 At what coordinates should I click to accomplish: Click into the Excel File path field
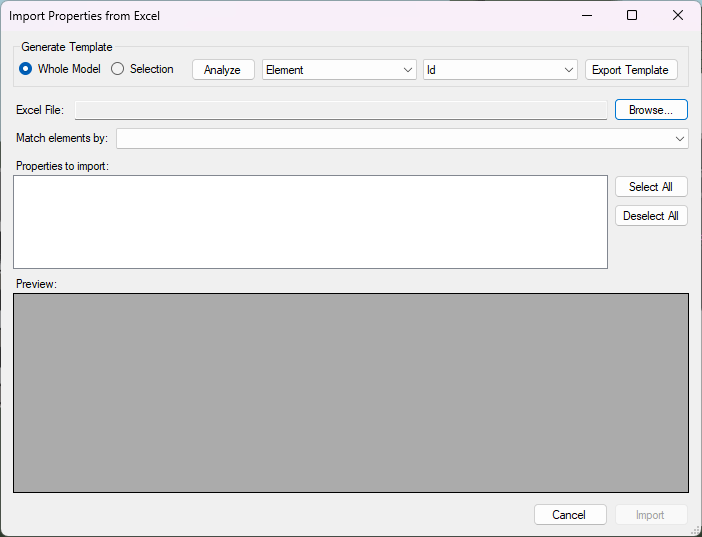pyautogui.click(x=341, y=110)
